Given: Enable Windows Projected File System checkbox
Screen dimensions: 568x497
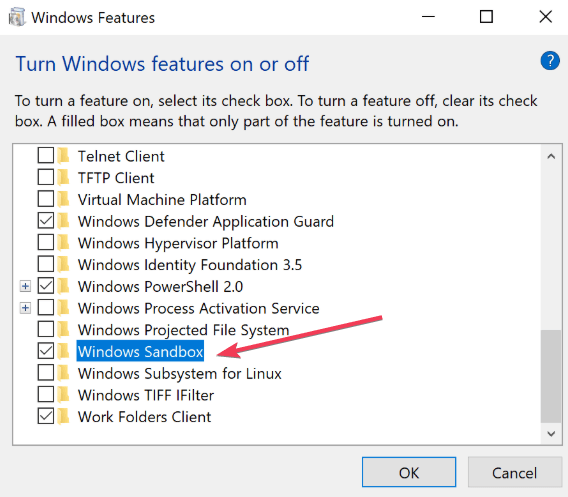Looking at the screenshot, I should coord(46,329).
